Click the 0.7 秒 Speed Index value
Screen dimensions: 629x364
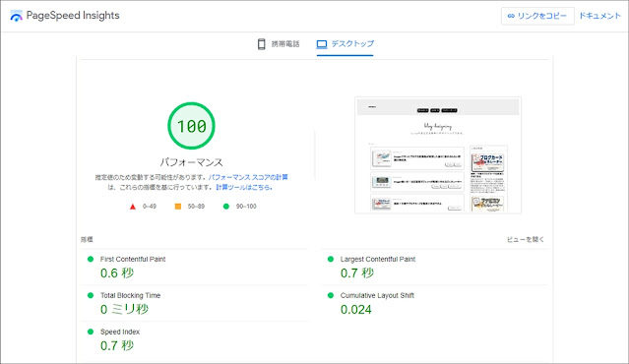117,345
